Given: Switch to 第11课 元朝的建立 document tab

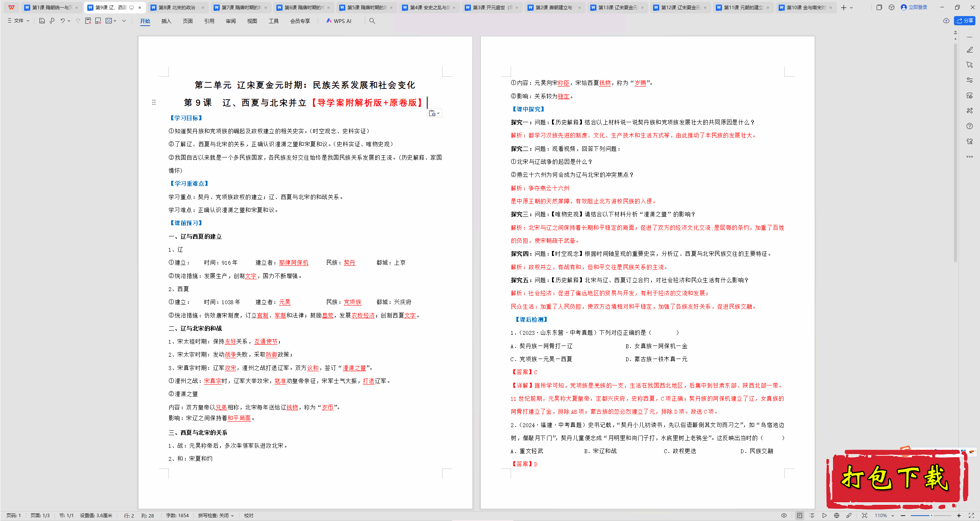Looking at the screenshot, I should coord(743,7).
